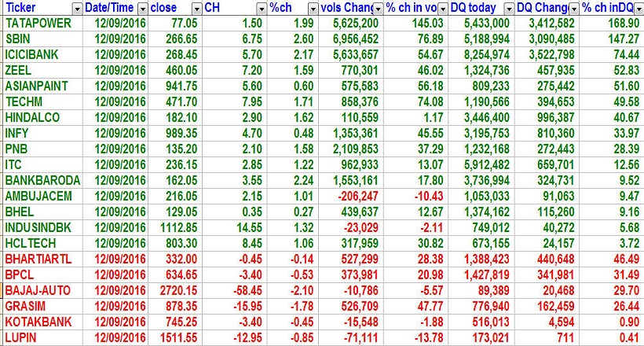Open the % ch in vol filter dropdown
Image resolution: width=644 pixels, height=346 pixels.
coord(443,8)
